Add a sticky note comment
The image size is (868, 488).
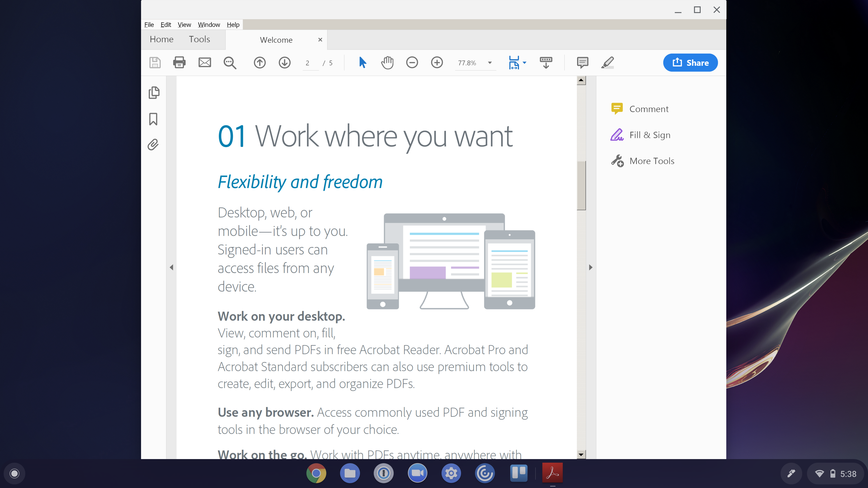pos(582,63)
